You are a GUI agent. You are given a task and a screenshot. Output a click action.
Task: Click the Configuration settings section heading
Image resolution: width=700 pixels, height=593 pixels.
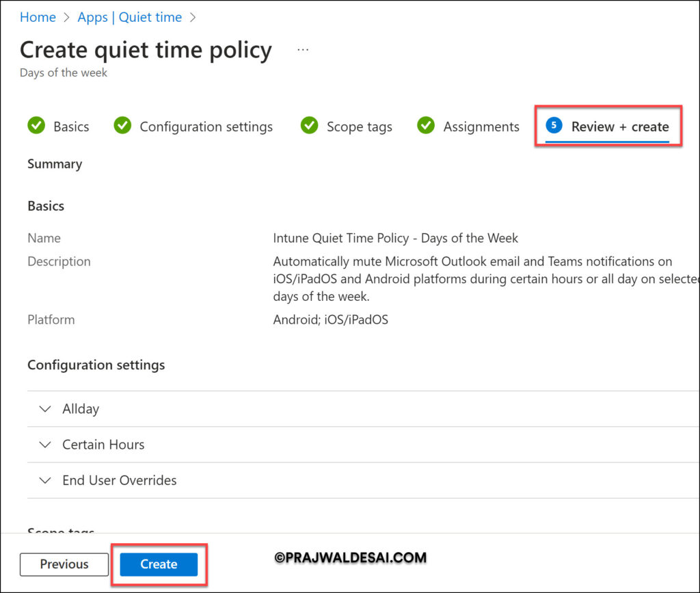click(x=96, y=365)
